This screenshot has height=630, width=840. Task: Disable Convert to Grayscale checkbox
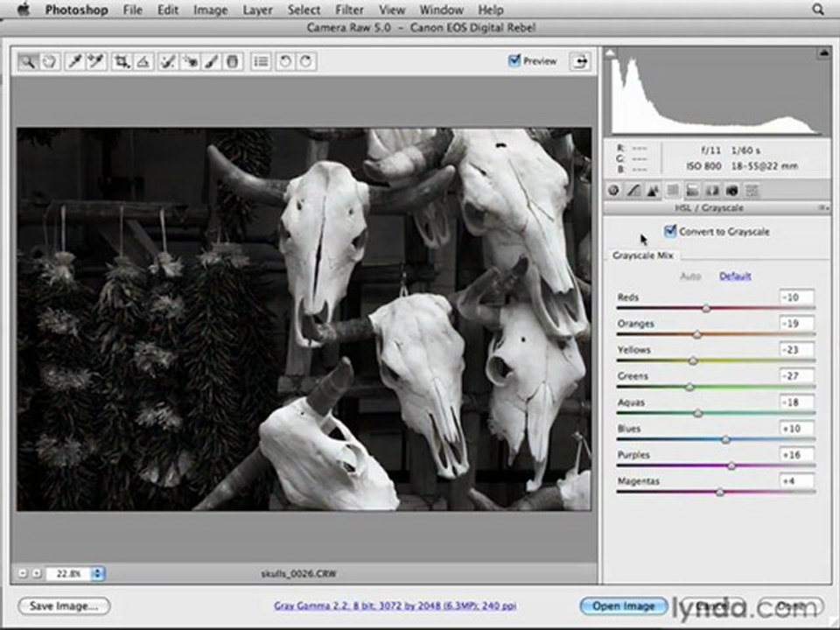(669, 231)
